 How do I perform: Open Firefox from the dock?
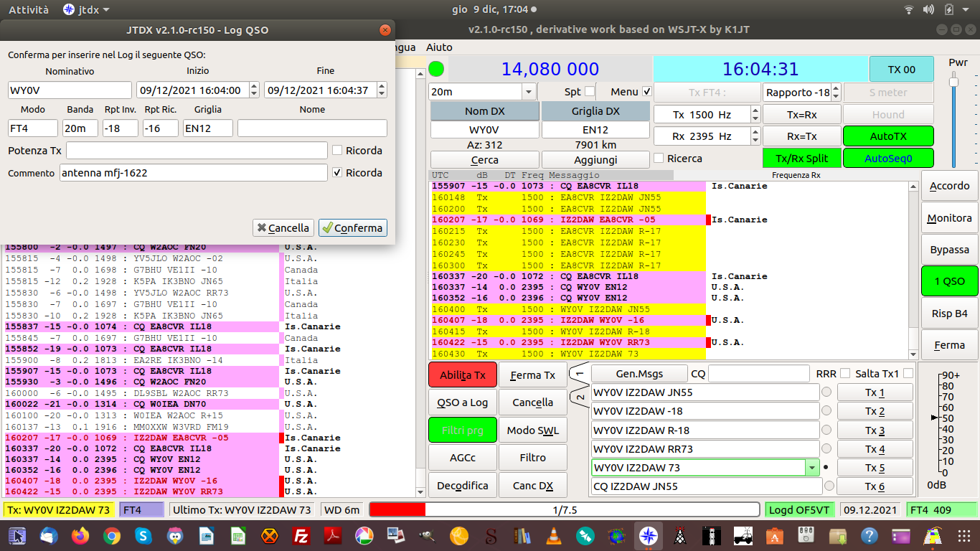coord(80,535)
